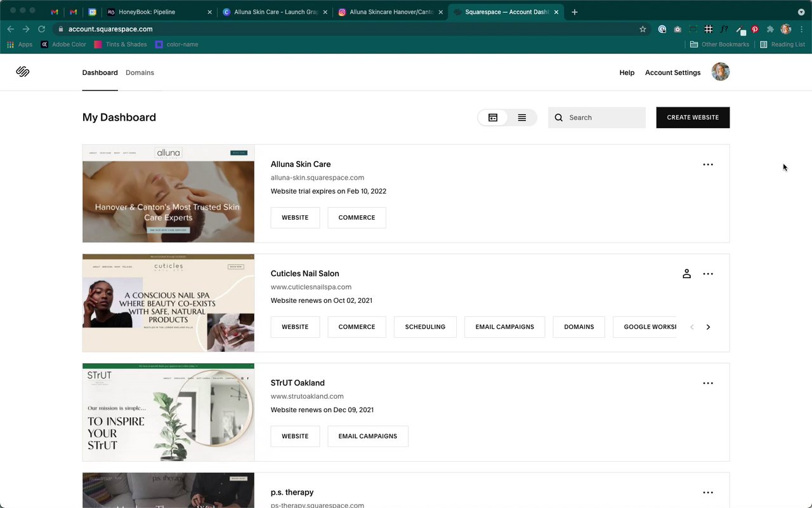The height and width of the screenshot is (508, 812).
Task: Open more options for p.s. therapy
Action: pyautogui.click(x=708, y=492)
